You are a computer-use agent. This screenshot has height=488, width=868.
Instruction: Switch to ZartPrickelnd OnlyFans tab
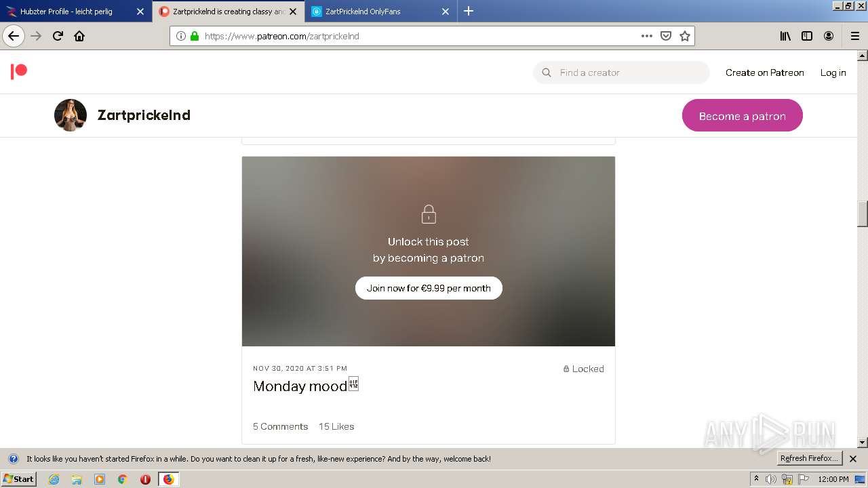[x=371, y=12]
